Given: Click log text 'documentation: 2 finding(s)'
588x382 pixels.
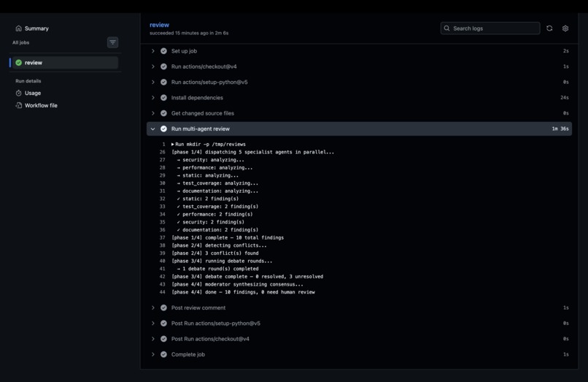Looking at the screenshot, I should (220, 230).
